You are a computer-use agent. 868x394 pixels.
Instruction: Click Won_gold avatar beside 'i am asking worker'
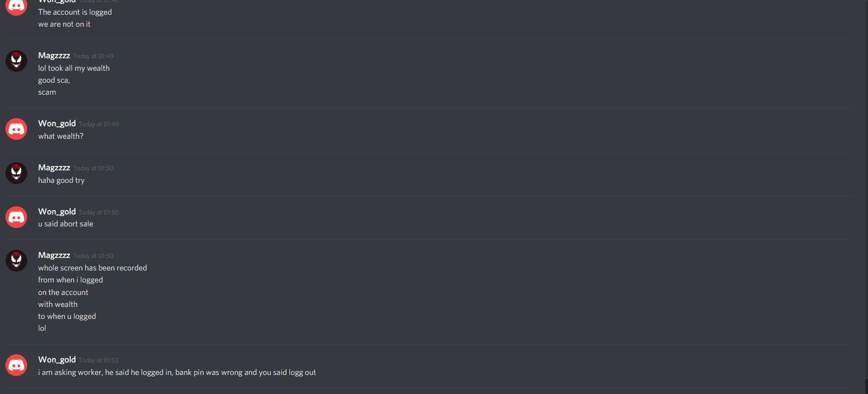tap(16, 365)
